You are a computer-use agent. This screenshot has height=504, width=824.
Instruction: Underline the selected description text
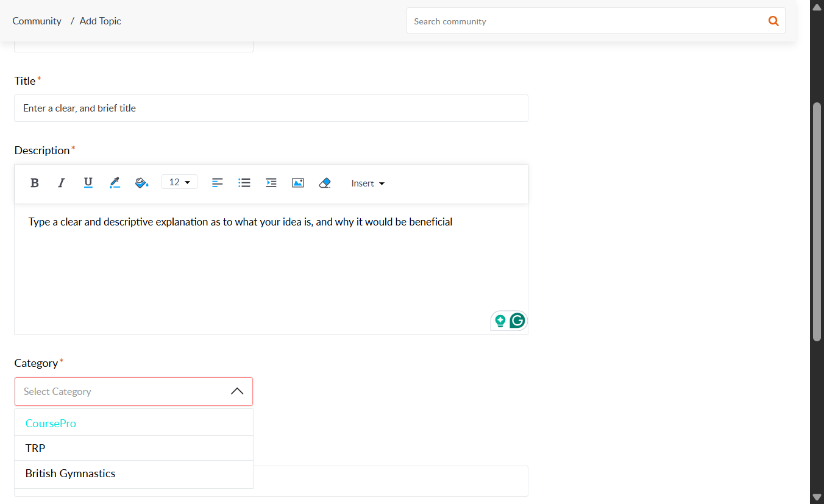88,183
